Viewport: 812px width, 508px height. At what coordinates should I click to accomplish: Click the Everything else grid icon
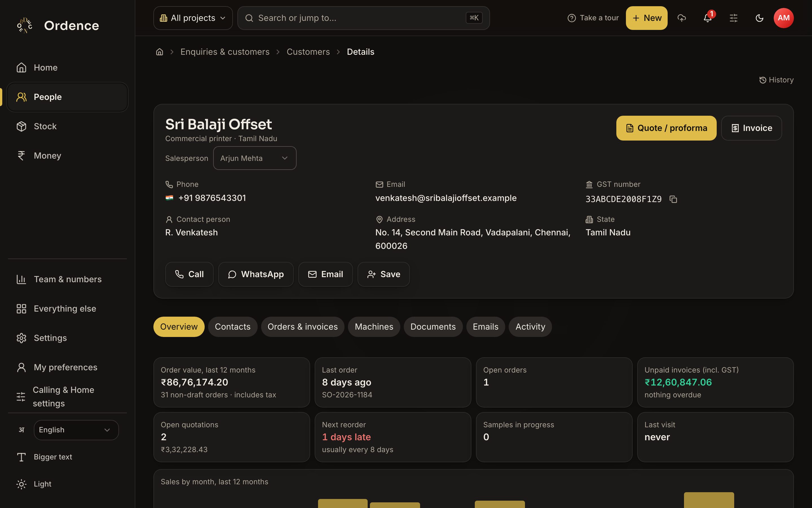pos(21,308)
